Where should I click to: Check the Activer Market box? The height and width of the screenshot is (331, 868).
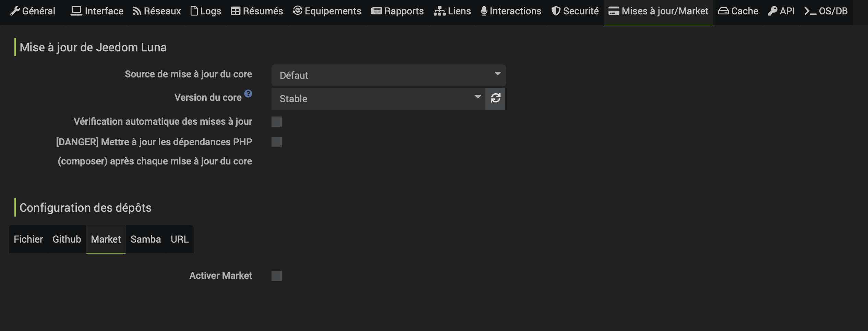click(277, 276)
